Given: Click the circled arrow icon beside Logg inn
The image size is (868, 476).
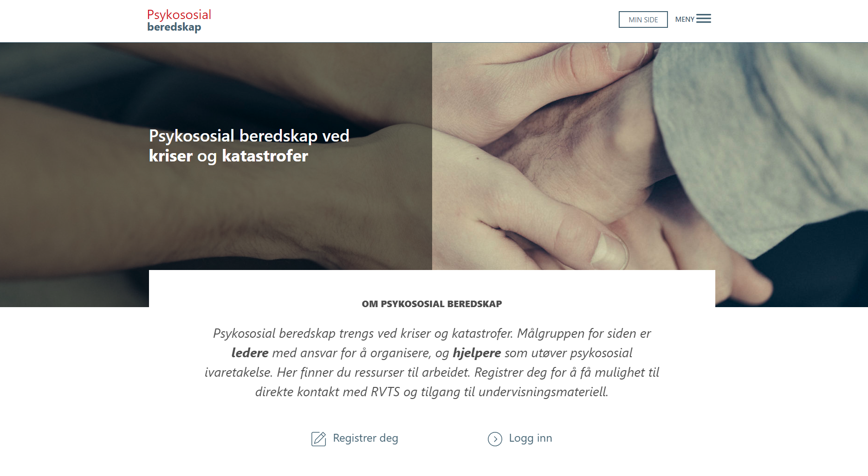Looking at the screenshot, I should tap(495, 439).
